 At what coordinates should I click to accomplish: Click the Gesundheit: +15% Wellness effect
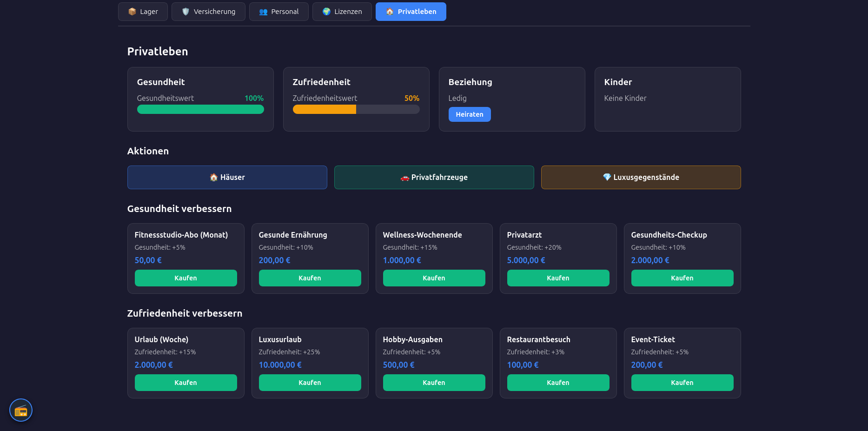[x=410, y=247]
